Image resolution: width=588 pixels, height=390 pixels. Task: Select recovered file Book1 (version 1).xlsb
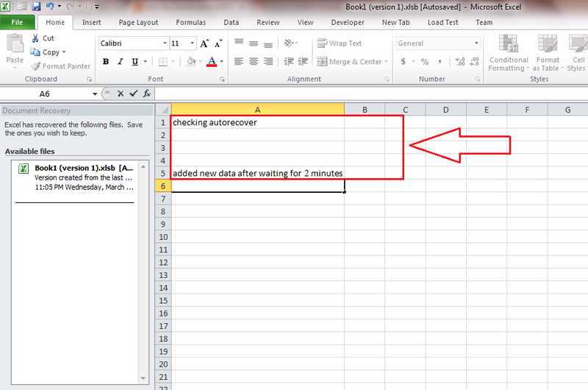[x=76, y=177]
